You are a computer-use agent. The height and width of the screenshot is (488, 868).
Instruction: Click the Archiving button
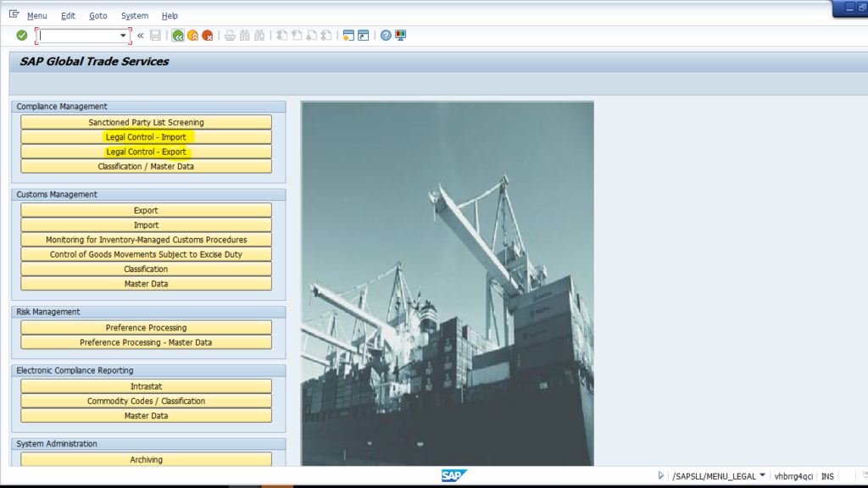tap(146, 459)
